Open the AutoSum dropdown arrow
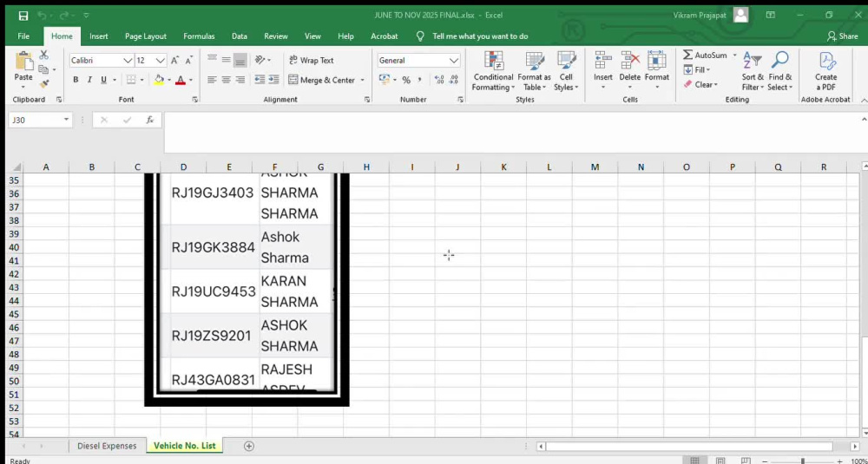The image size is (868, 464). (734, 56)
